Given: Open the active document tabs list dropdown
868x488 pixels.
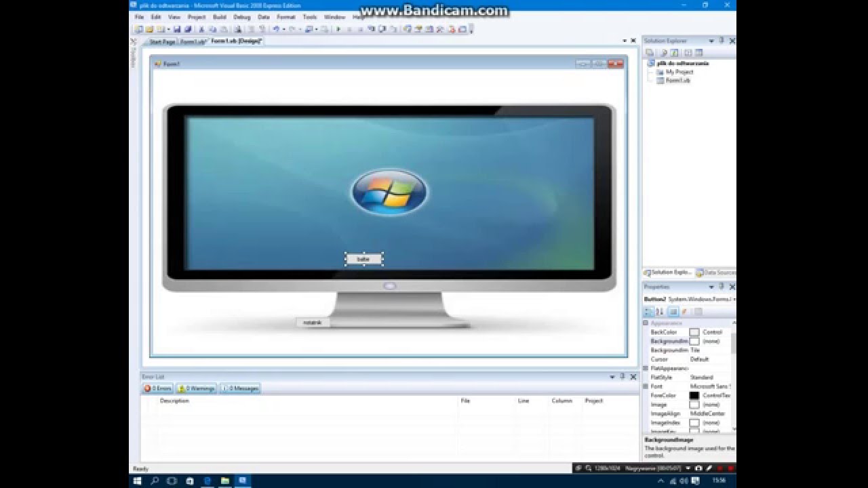Looking at the screenshot, I should pyautogui.click(x=625, y=41).
